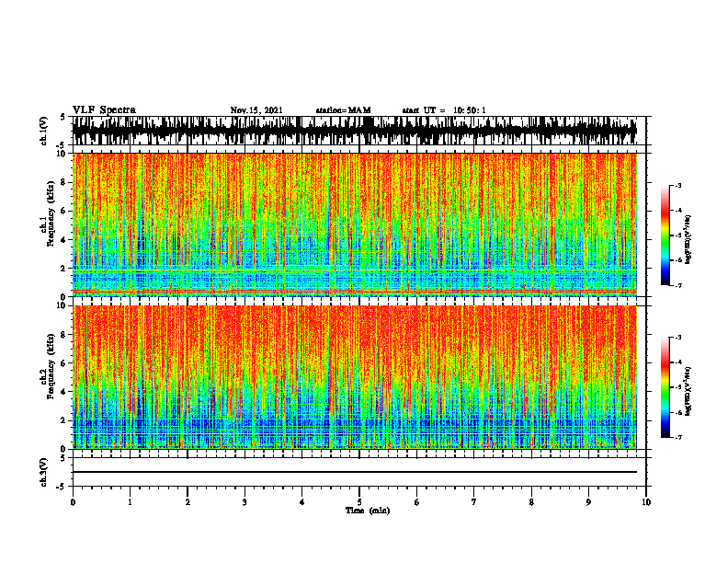Click the time axis tick label "6"

pyautogui.click(x=417, y=502)
